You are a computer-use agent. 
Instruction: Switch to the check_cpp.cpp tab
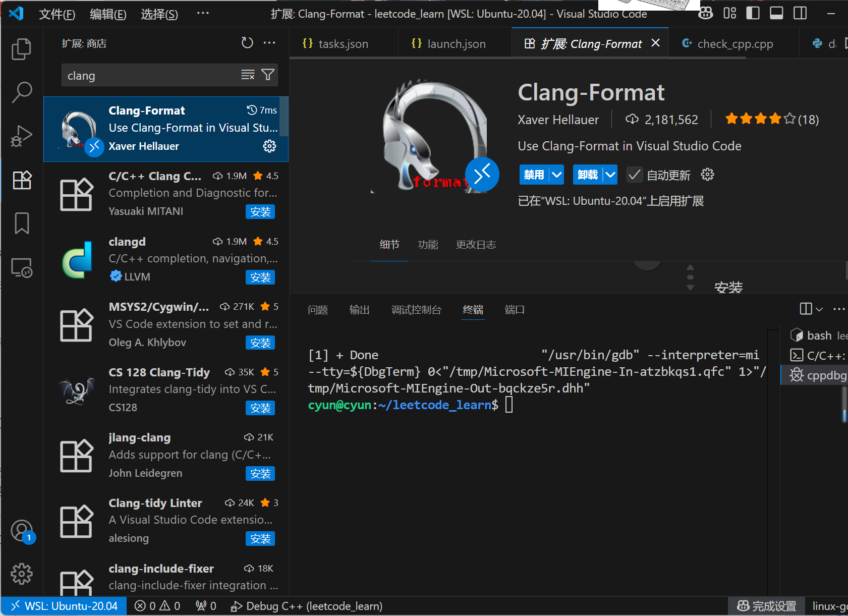734,44
